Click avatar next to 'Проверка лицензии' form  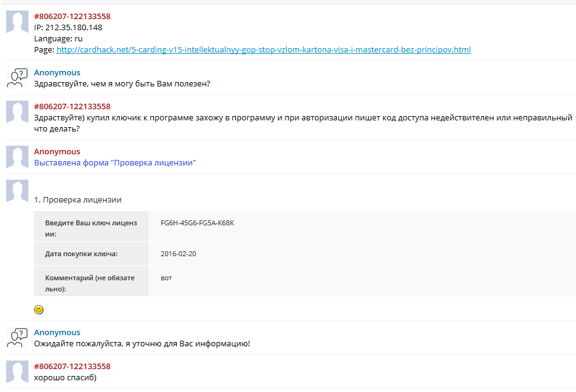click(17, 191)
